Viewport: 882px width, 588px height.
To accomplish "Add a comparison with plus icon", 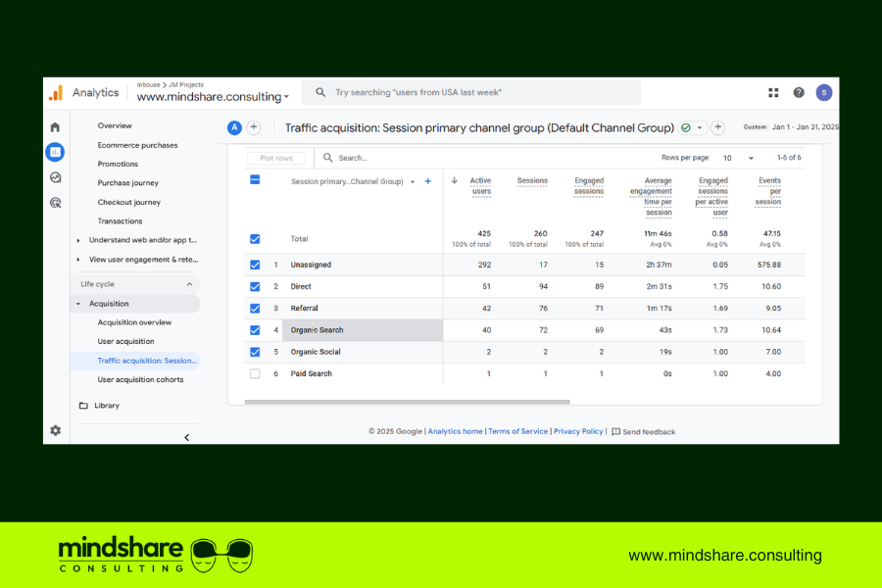I will pyautogui.click(x=254, y=127).
